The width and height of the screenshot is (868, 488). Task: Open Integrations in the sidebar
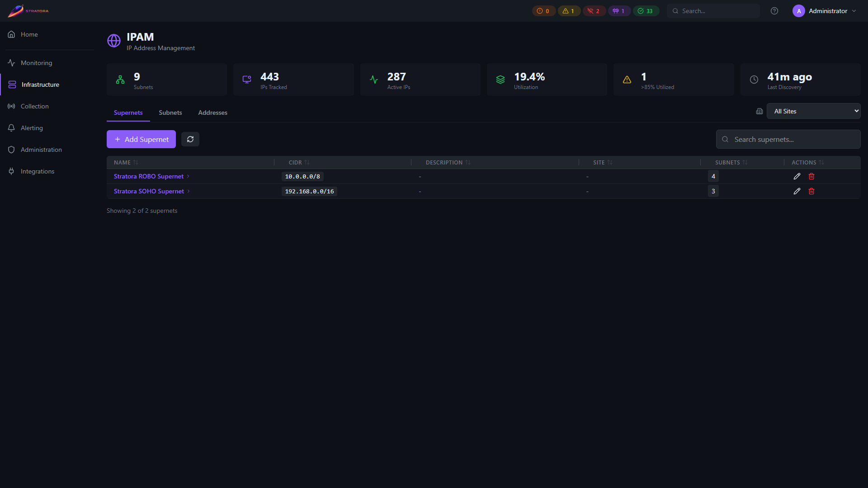click(38, 171)
